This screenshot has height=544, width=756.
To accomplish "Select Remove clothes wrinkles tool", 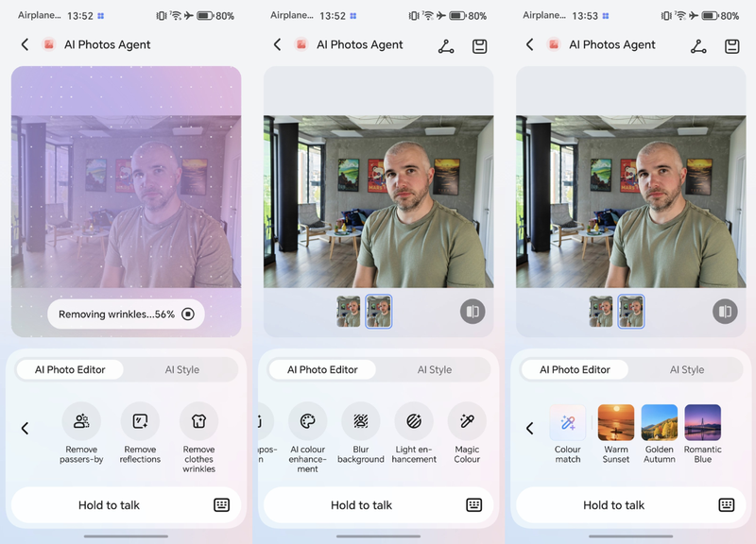I will (x=198, y=437).
